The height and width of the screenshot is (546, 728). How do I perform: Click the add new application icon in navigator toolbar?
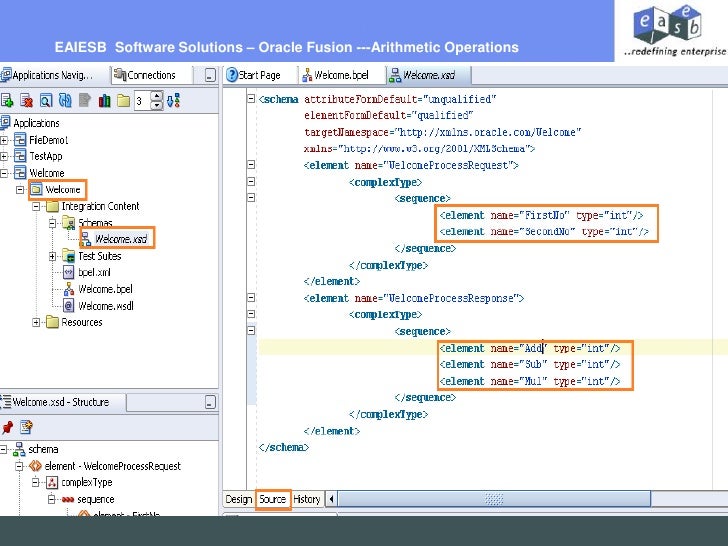pyautogui.click(x=7, y=100)
